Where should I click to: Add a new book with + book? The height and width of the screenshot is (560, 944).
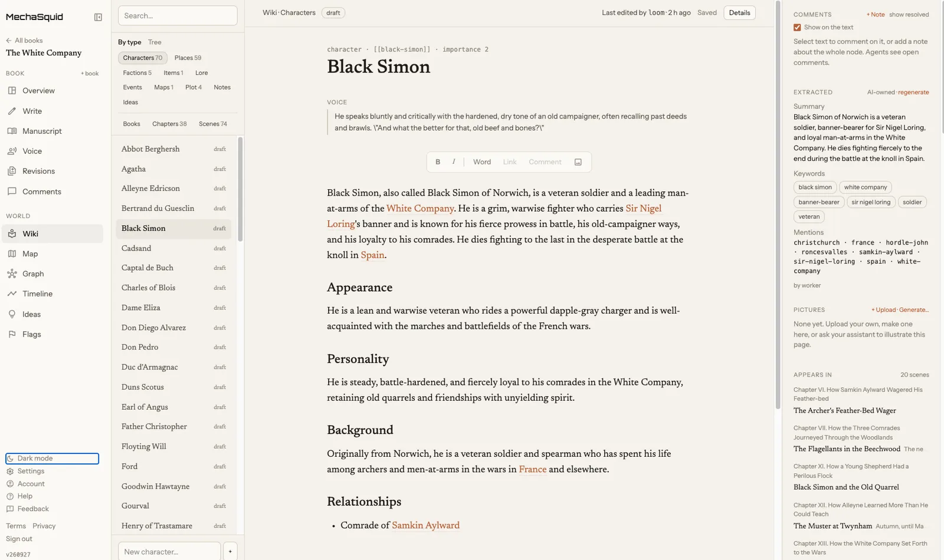coord(90,74)
